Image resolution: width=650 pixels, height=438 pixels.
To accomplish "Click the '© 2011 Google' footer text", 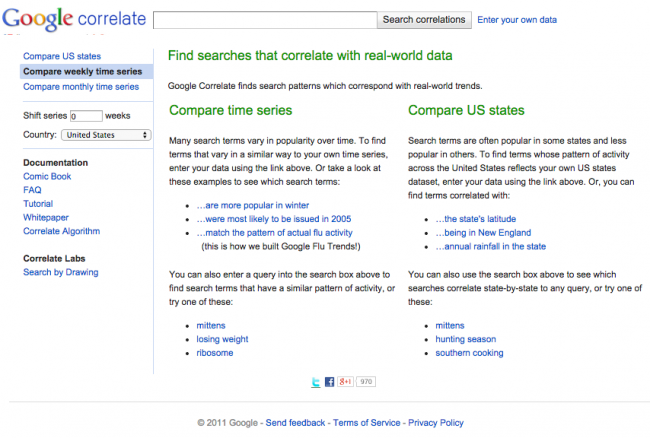I will click(228, 423).
